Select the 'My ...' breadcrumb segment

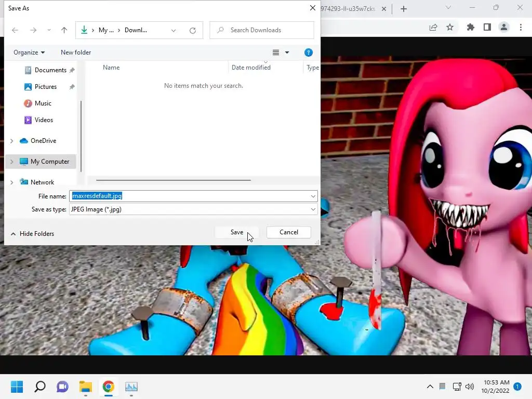point(106,30)
